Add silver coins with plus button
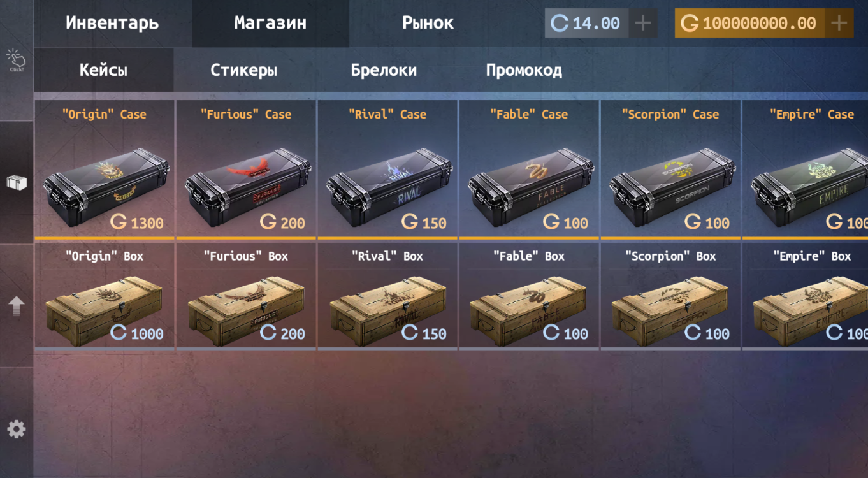 644,24
